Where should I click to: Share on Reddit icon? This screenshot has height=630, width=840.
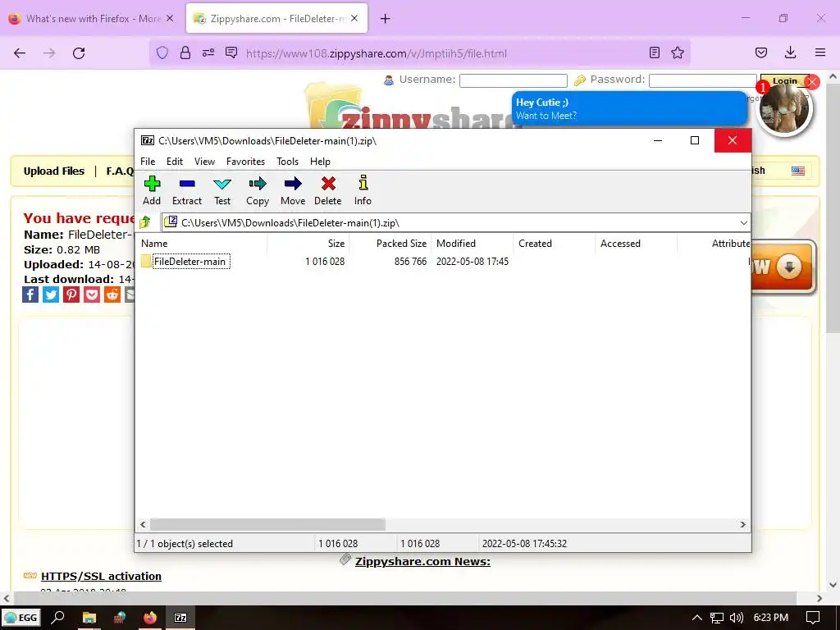(112, 294)
